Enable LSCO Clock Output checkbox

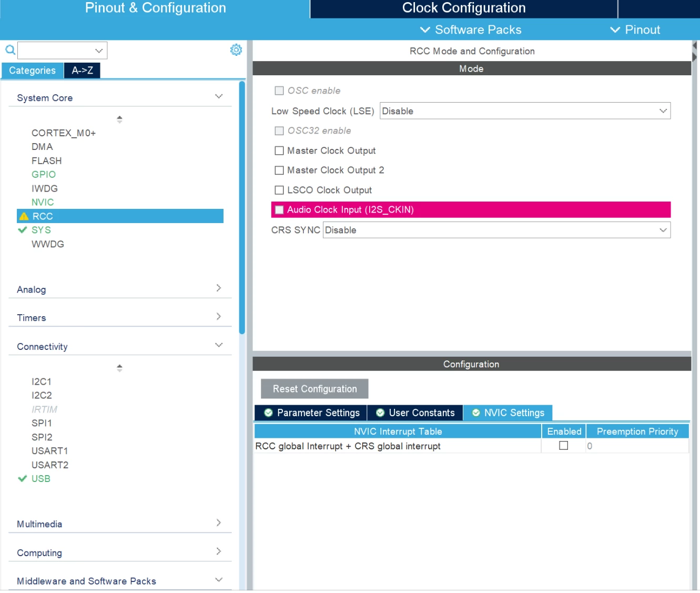tap(279, 190)
